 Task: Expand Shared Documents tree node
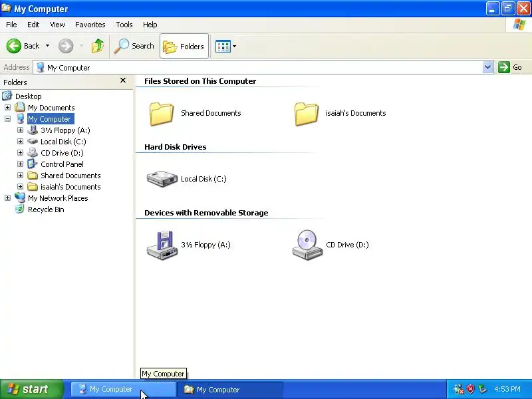click(x=20, y=176)
